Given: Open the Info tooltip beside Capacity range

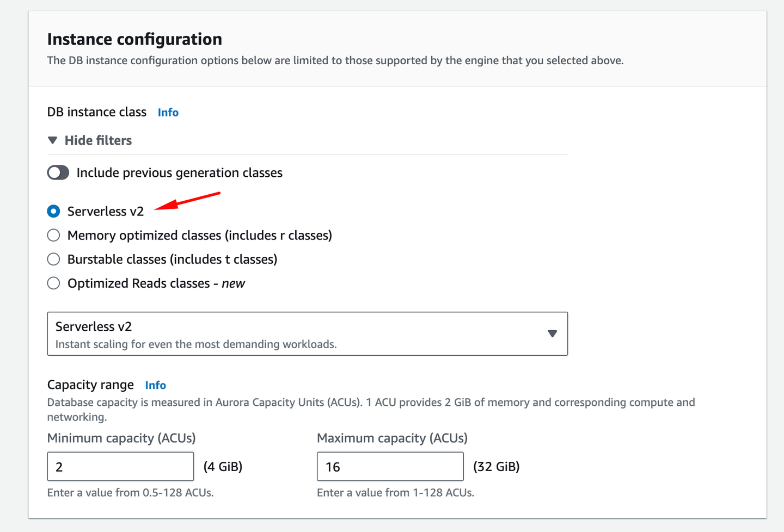Looking at the screenshot, I should [155, 385].
